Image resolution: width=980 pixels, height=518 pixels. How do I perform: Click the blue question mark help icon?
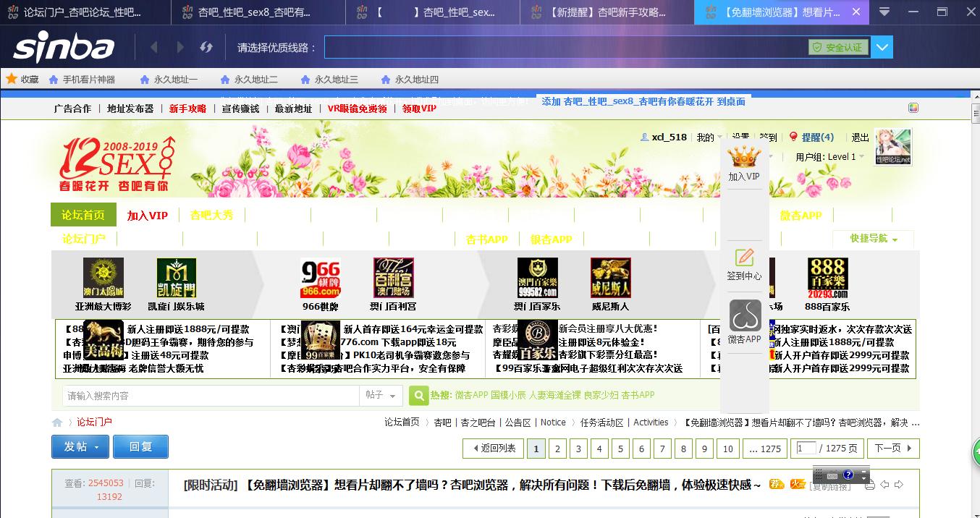(x=848, y=475)
